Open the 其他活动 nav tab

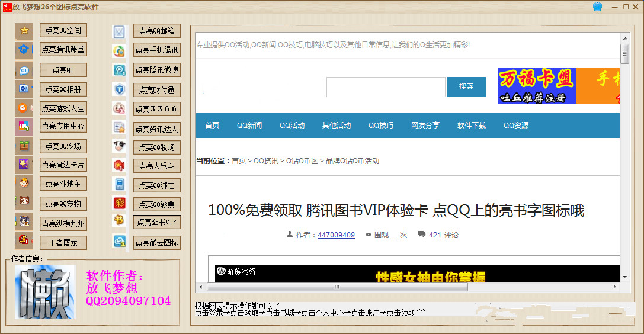(x=337, y=125)
